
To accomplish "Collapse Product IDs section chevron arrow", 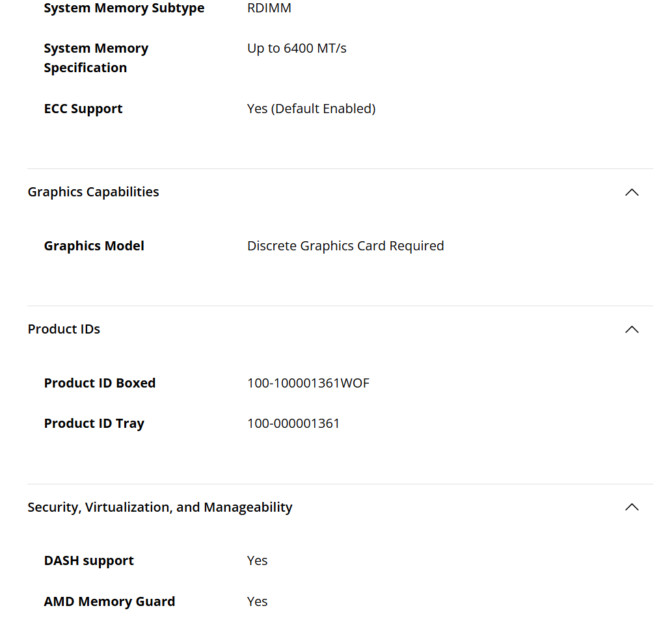I will click(631, 330).
